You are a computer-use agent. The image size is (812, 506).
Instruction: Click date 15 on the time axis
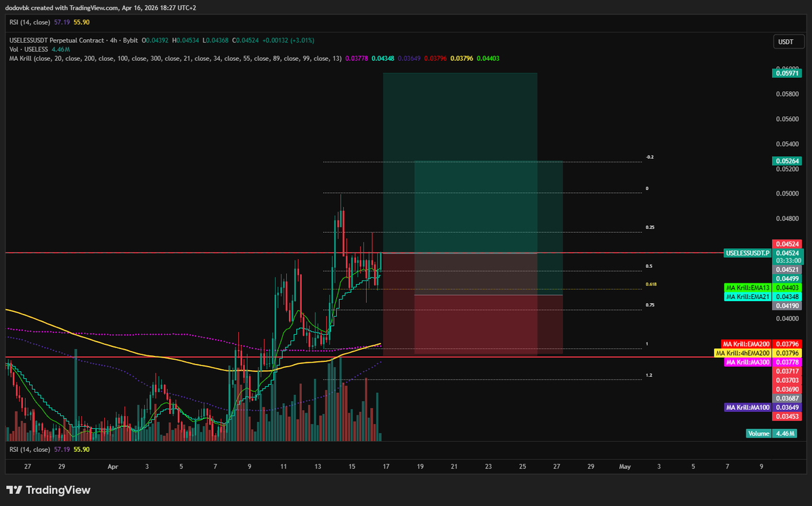click(352, 466)
